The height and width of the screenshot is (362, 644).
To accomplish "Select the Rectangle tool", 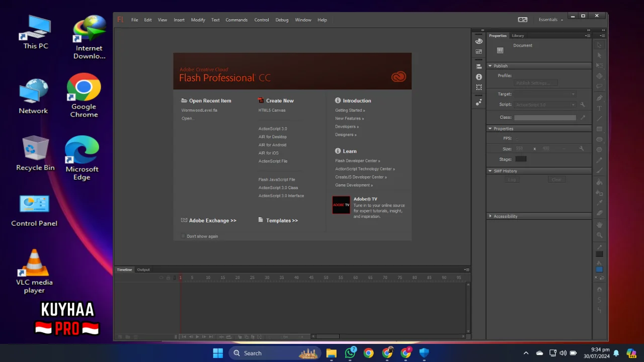I will [x=599, y=129].
